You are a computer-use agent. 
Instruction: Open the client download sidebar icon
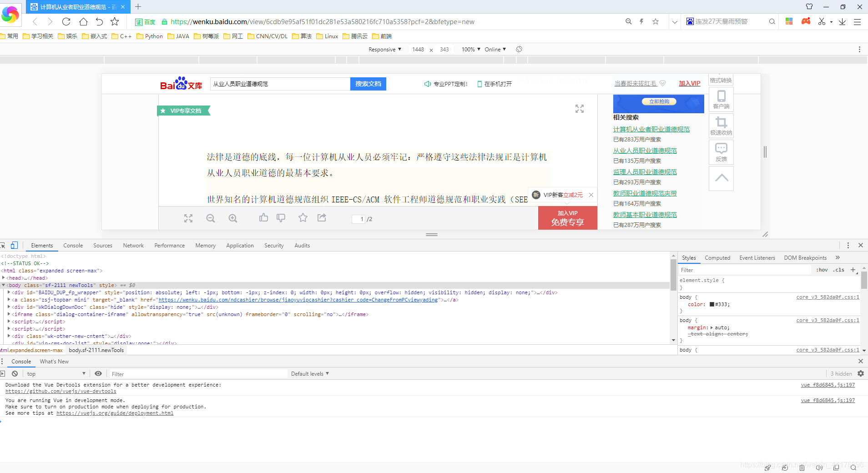[721, 99]
